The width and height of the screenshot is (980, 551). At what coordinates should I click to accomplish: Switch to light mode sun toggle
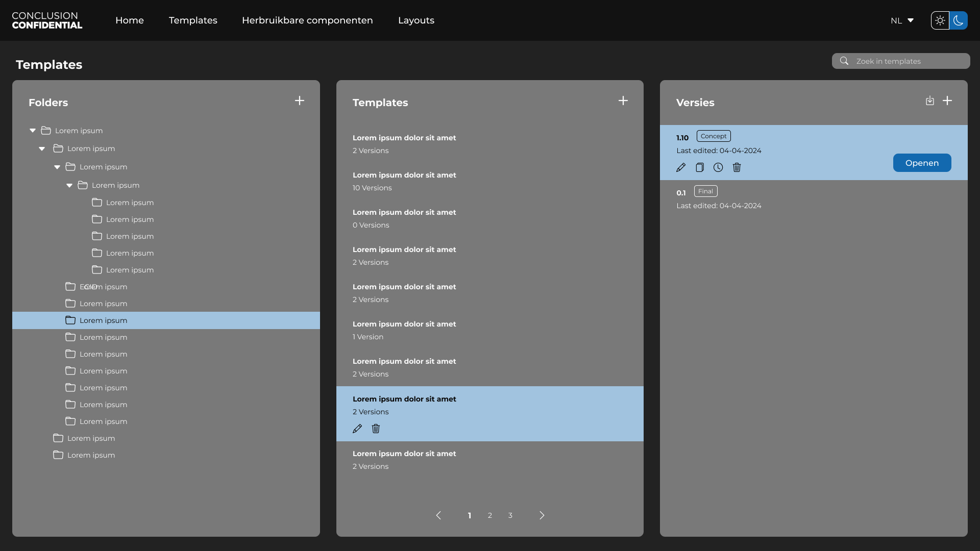[940, 20]
